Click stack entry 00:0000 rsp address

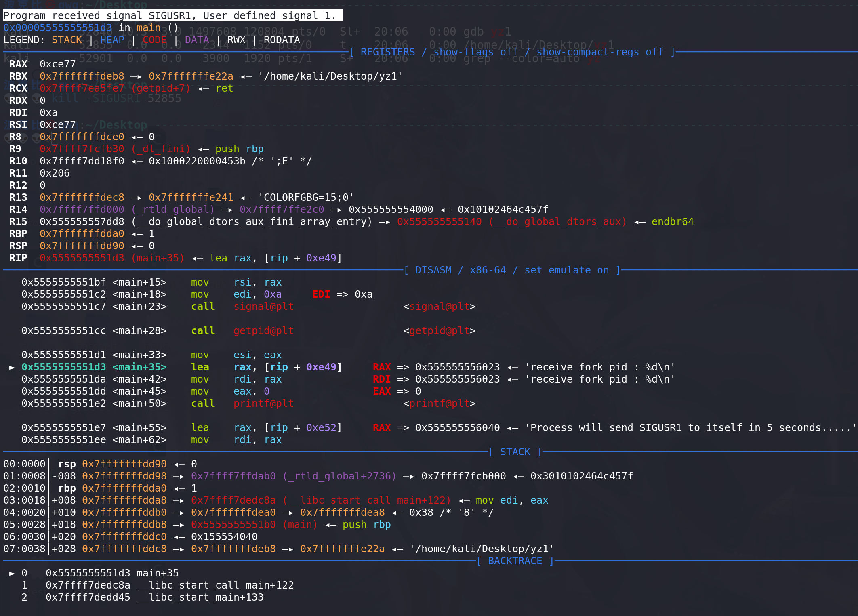coord(124,464)
